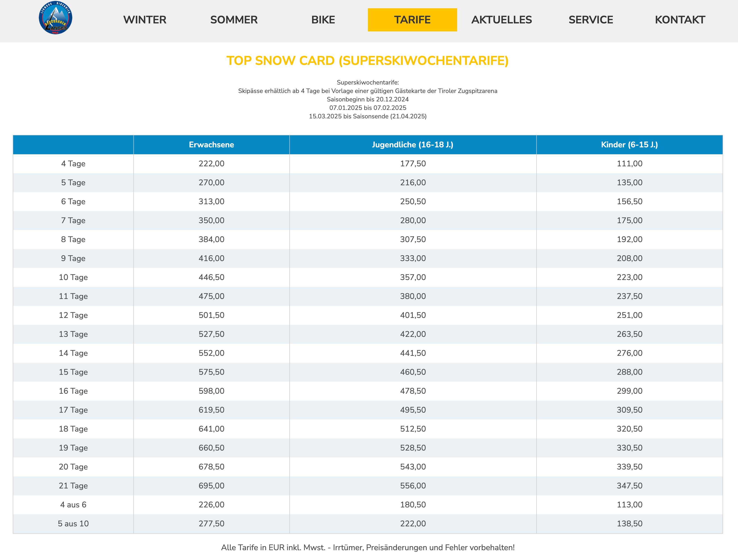Viewport: 738px width, 560px height.
Task: Select children price 111,00
Action: pyautogui.click(x=630, y=164)
